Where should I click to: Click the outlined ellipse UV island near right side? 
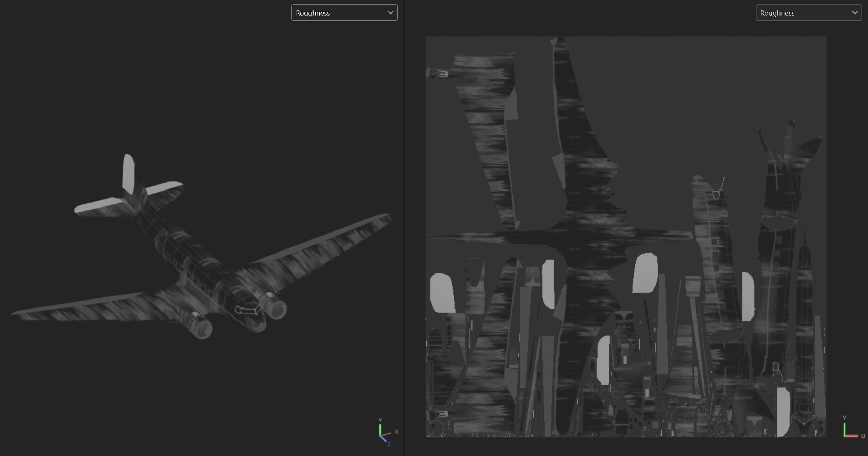[x=778, y=222]
